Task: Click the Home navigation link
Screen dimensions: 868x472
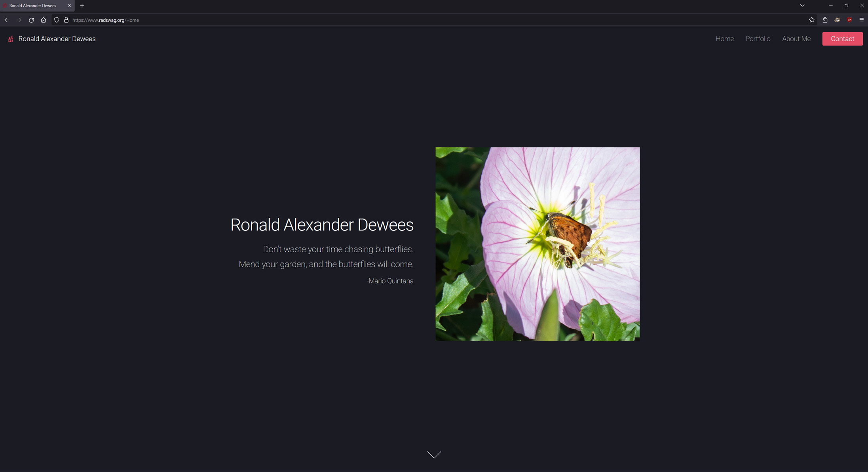Action: click(724, 39)
